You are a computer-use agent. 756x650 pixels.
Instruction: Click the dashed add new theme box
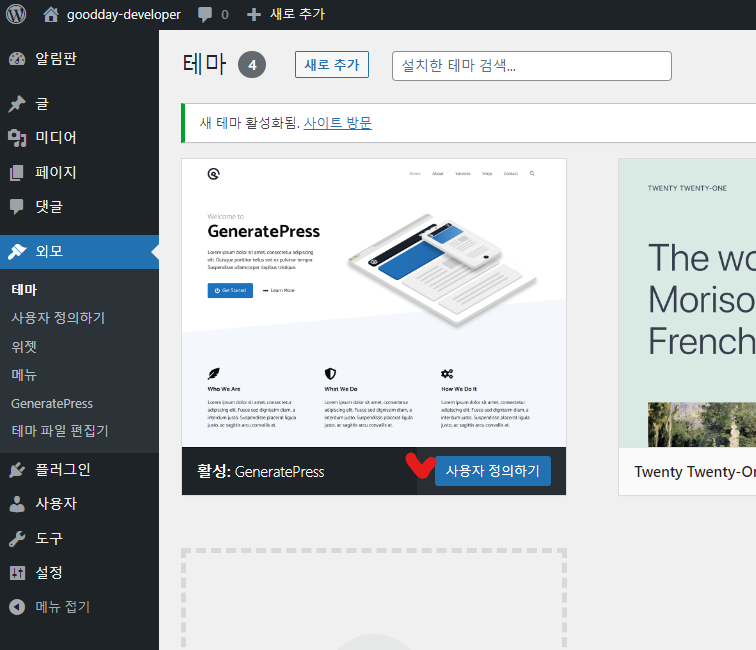coord(374,599)
